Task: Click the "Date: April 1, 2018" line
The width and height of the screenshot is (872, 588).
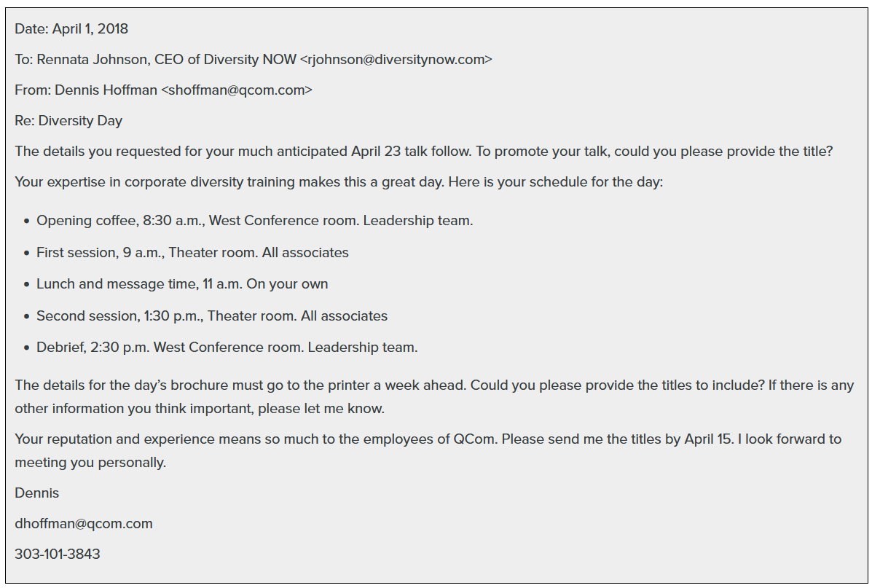Action: point(71,29)
